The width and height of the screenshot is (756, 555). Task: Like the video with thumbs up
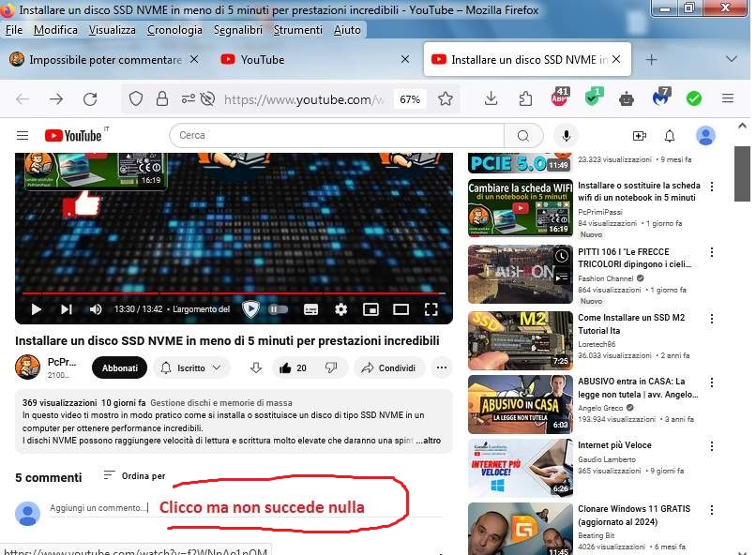pyautogui.click(x=293, y=368)
